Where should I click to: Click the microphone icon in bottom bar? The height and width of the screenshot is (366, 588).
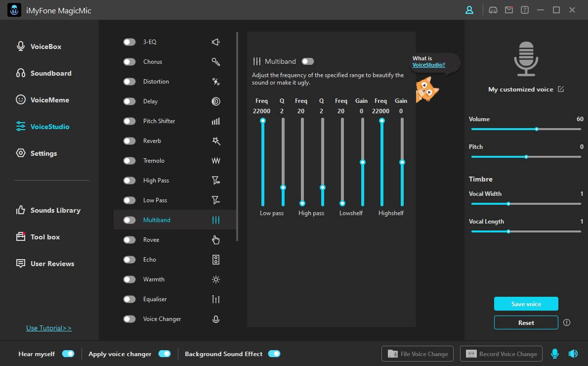point(554,354)
